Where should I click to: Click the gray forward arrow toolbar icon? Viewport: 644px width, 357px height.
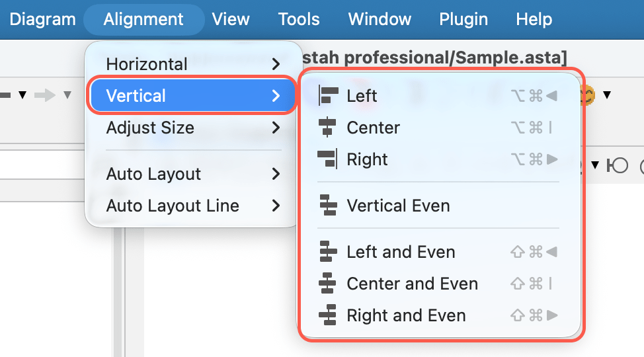coord(44,95)
